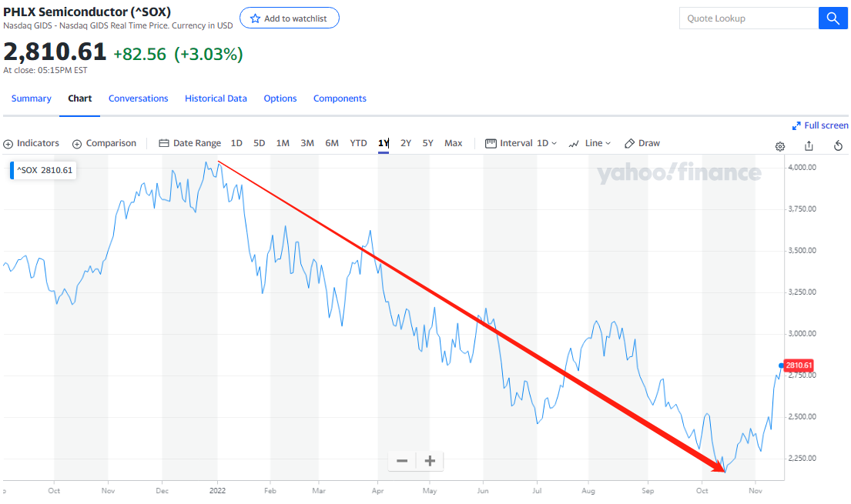Viewport: 851px width, 504px height.
Task: Open the Date Range picker
Action: (190, 143)
